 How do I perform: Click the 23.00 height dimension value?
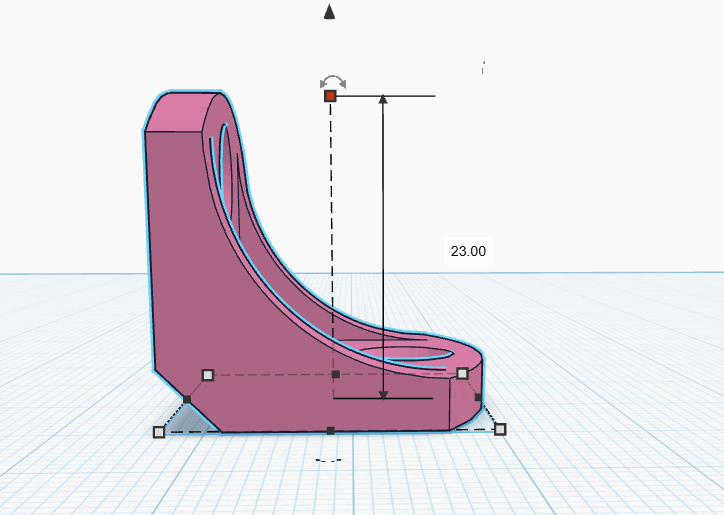(468, 251)
